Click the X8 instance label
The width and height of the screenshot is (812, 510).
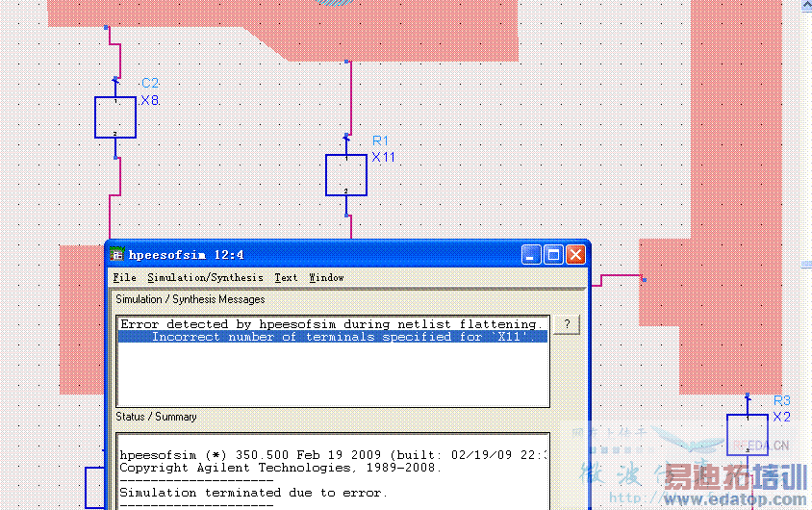(x=150, y=100)
